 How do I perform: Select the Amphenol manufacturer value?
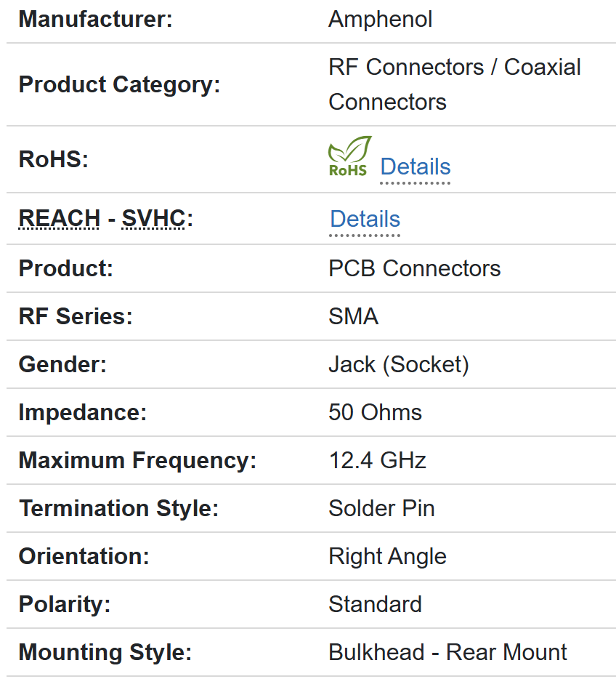coord(380,19)
